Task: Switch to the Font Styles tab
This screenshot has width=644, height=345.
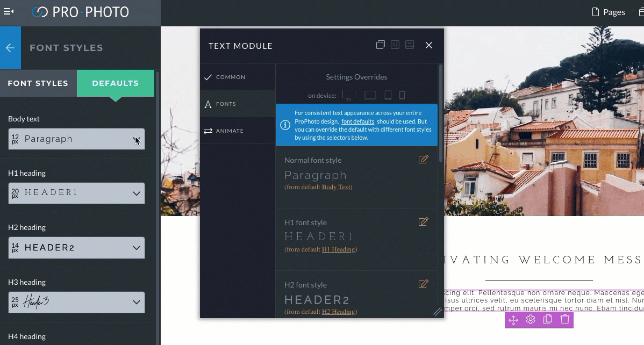Action: [x=38, y=83]
